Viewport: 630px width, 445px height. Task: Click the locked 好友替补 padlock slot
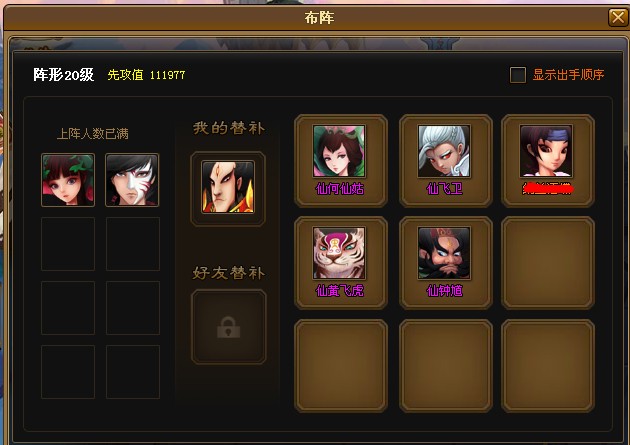click(x=228, y=327)
